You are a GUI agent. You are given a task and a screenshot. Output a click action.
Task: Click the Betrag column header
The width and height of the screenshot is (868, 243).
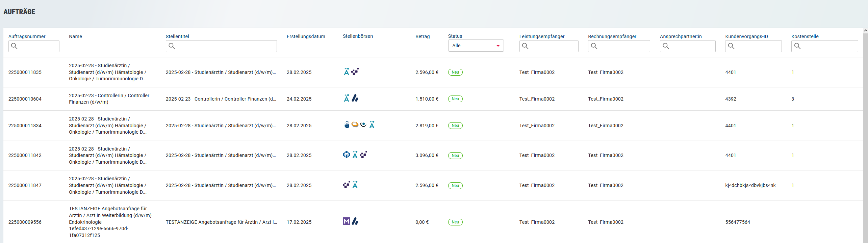pos(422,36)
